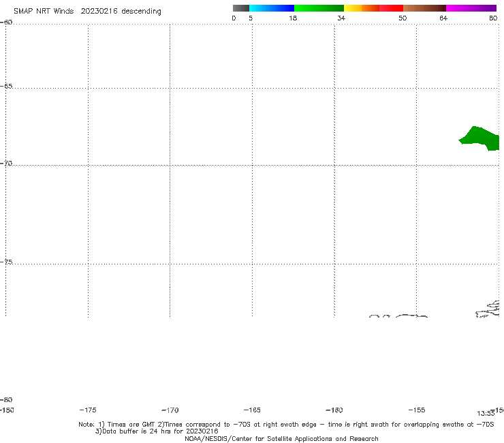This screenshot has height=443, width=504.
Task: Click the color bar label 50
Action: coord(403,18)
